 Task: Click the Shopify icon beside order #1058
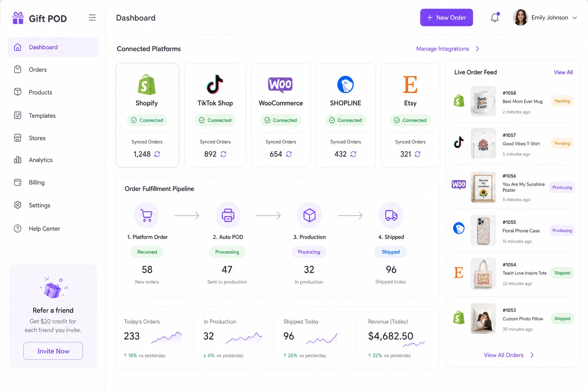[459, 101]
